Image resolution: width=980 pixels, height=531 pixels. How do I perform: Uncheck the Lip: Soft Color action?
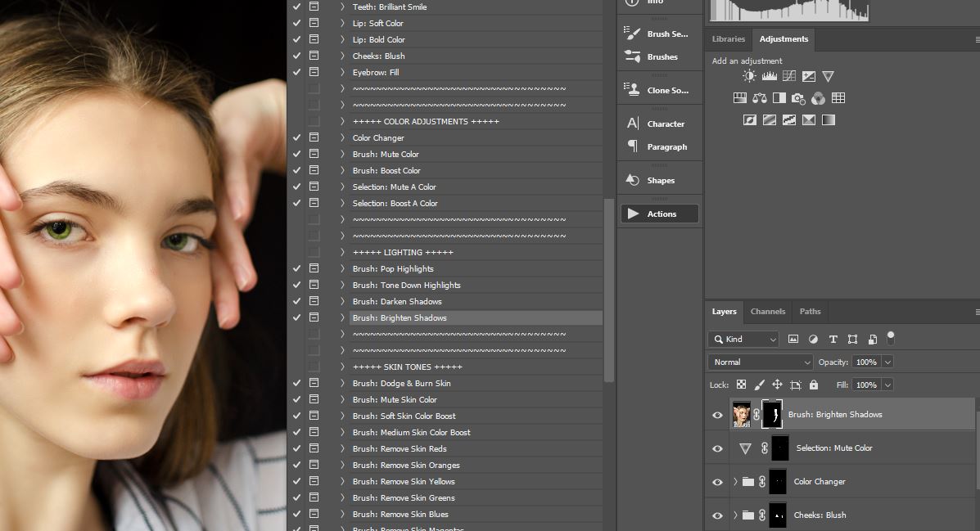(x=297, y=23)
